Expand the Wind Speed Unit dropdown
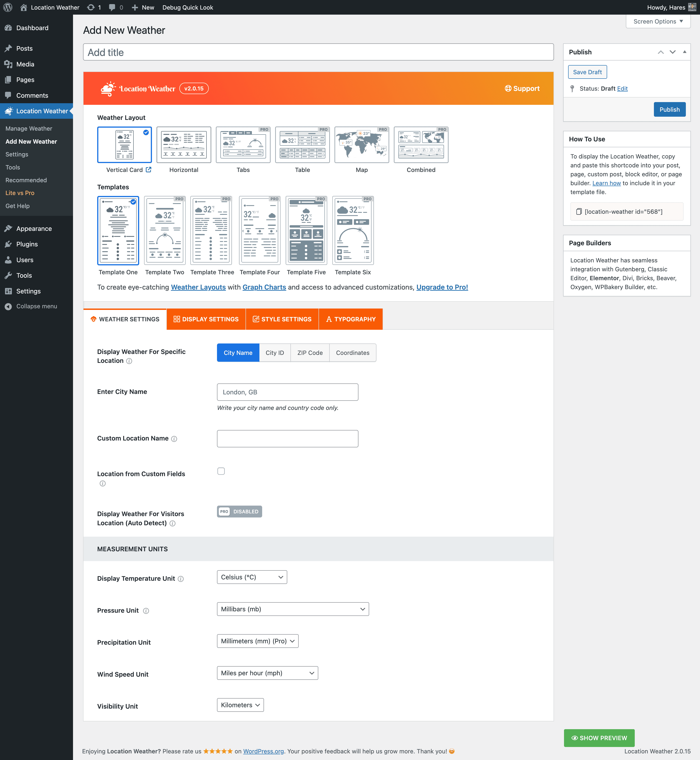This screenshot has width=700, height=760. click(267, 673)
